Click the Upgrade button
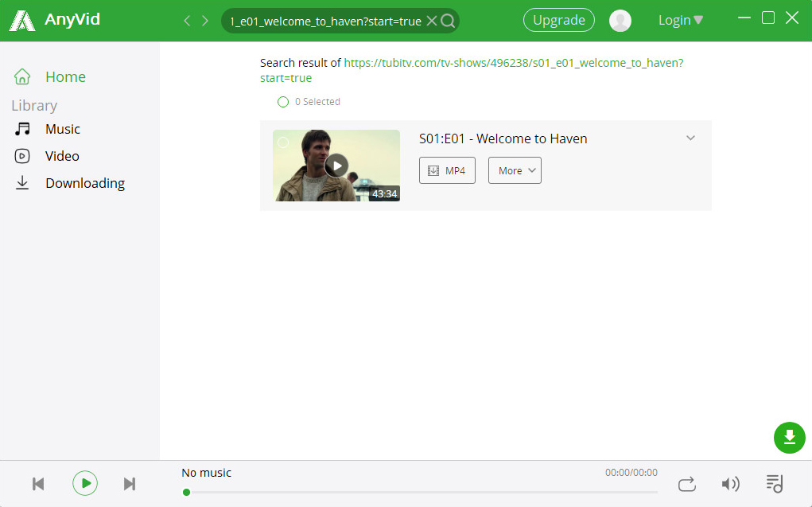The image size is (812, 507). (x=558, y=21)
